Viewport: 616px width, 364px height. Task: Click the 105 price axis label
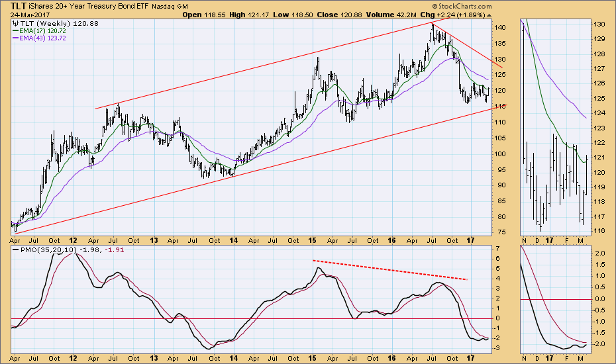pos(500,138)
